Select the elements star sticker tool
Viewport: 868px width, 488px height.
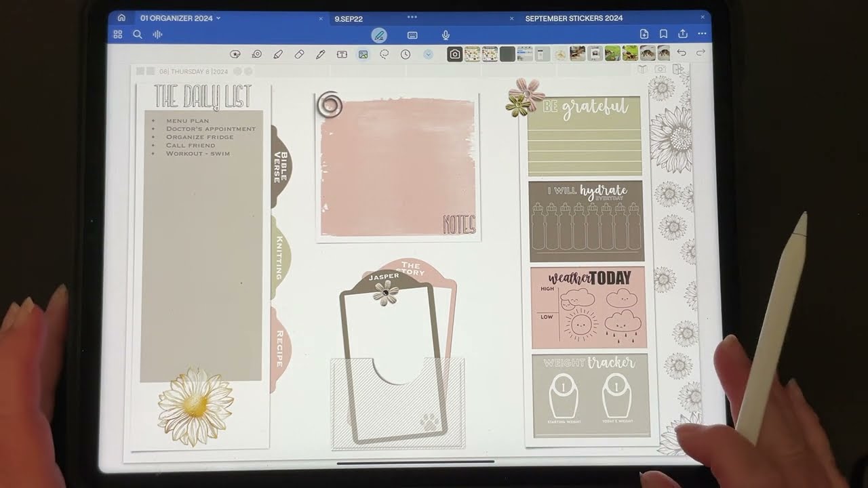click(235, 54)
